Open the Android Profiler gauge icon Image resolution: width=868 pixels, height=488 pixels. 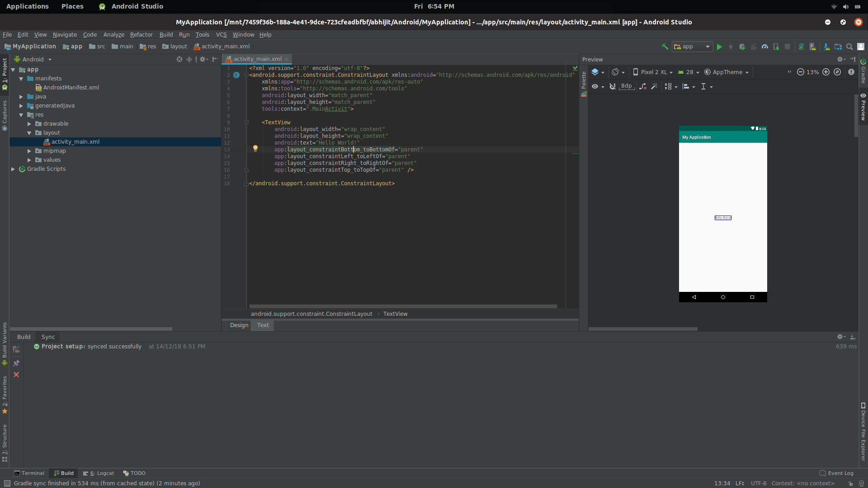765,47
